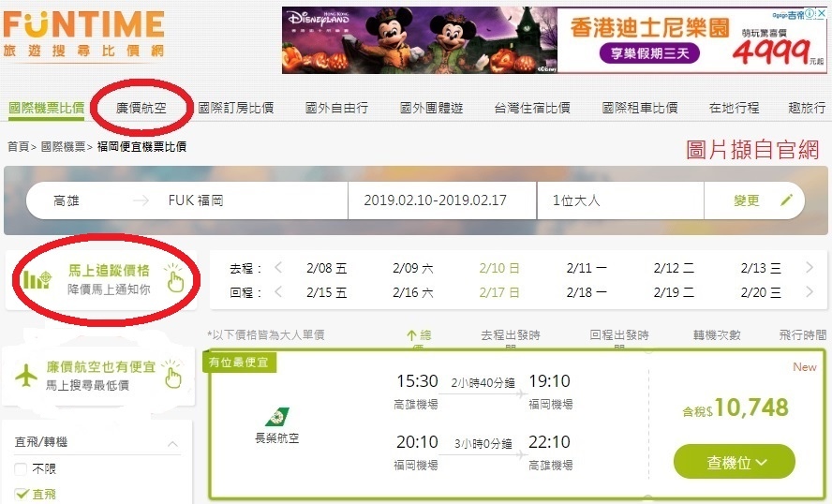Go to later departure dates arrow
The height and width of the screenshot is (504, 832).
pyautogui.click(x=810, y=267)
